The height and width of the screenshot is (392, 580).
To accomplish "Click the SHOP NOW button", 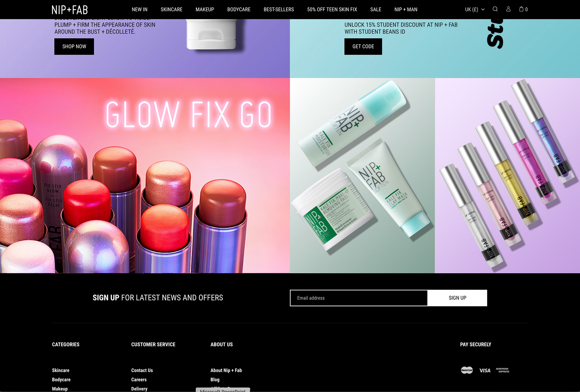I will [x=74, y=47].
